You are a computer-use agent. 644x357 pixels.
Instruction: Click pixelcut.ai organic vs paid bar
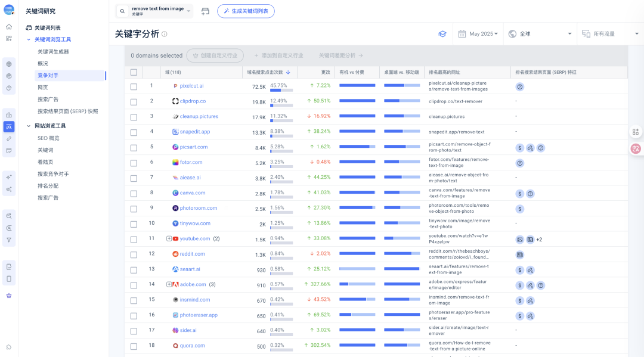pyautogui.click(x=357, y=85)
